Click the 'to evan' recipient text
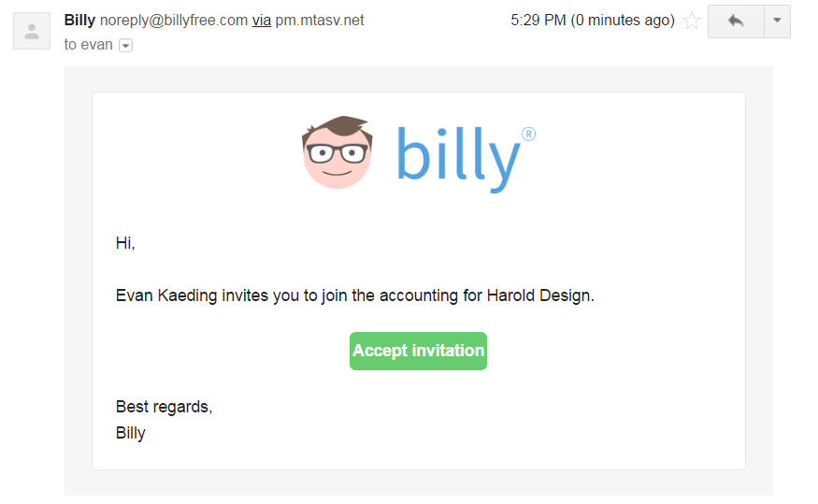This screenshot has height=504, width=818. [x=88, y=45]
